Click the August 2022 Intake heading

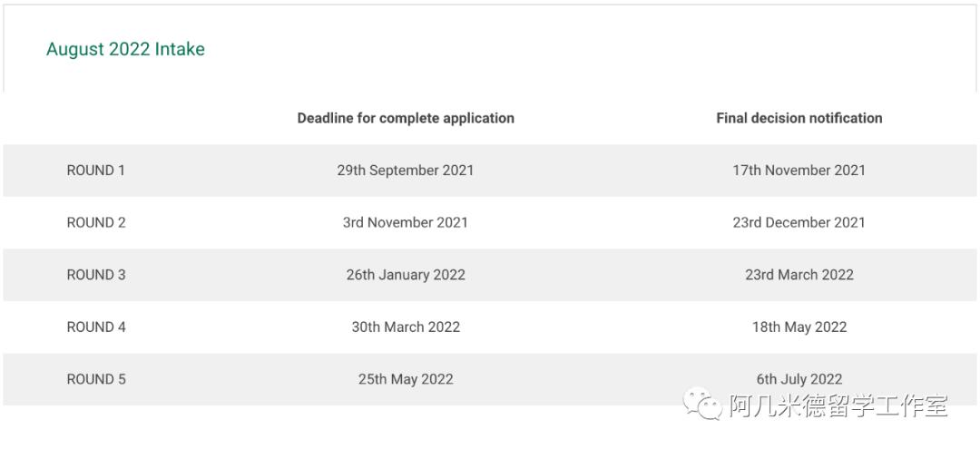point(125,49)
